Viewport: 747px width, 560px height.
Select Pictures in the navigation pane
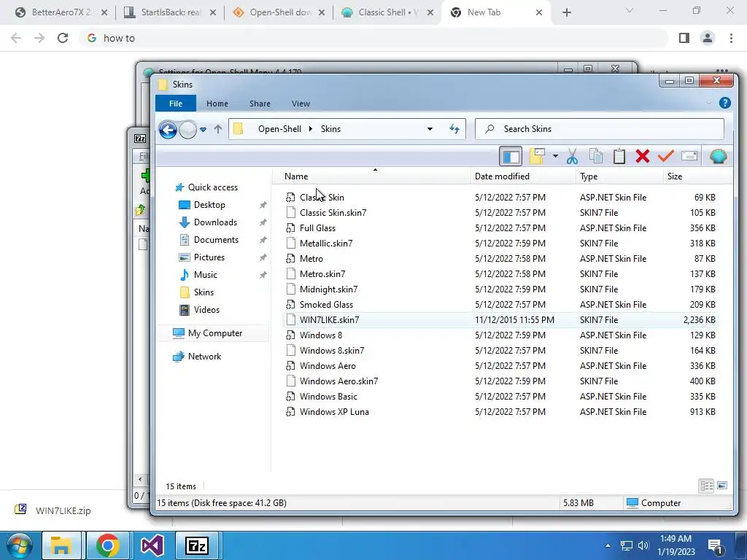pyautogui.click(x=209, y=257)
